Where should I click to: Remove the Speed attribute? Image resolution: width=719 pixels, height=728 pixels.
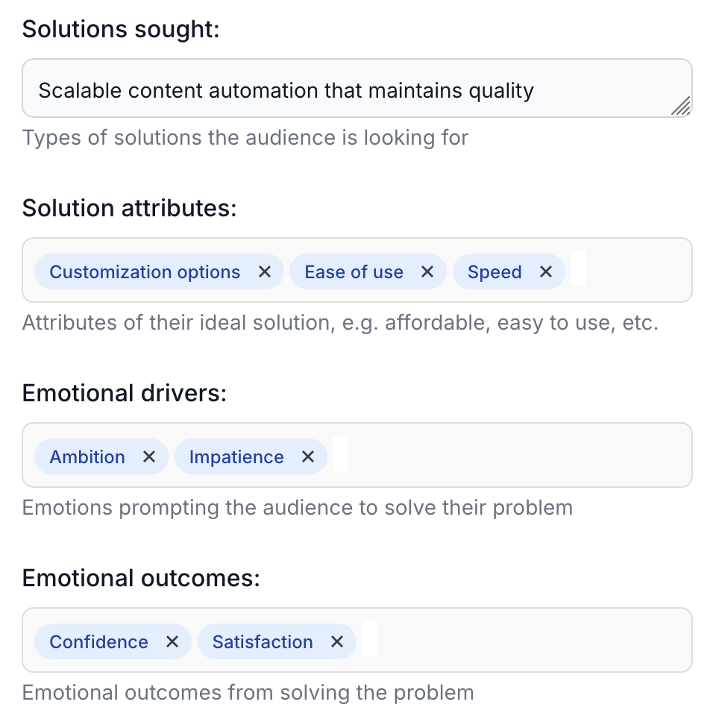[x=547, y=272]
